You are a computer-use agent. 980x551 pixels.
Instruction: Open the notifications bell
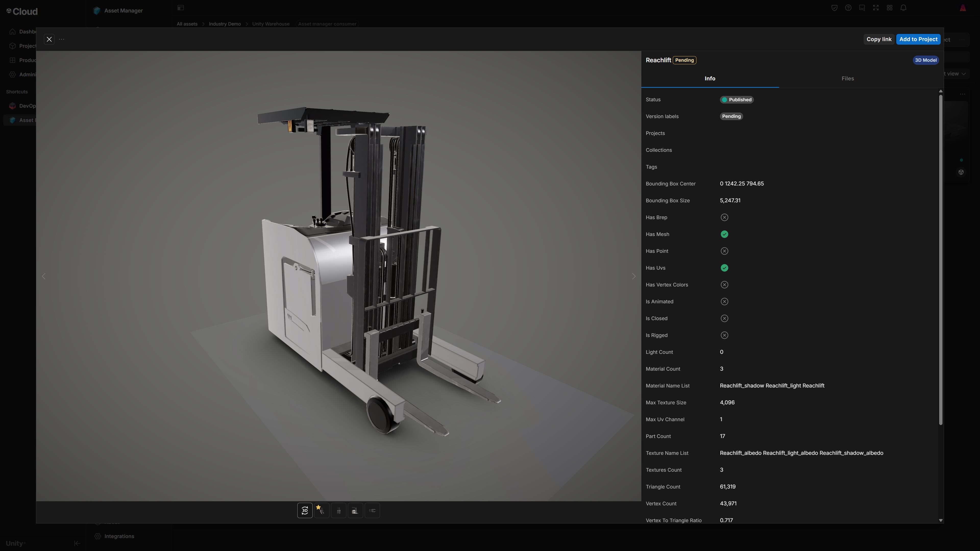[x=903, y=8]
